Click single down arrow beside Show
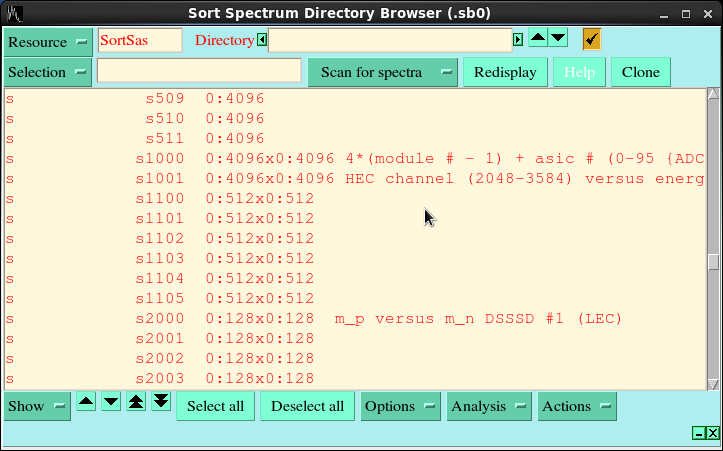 pos(111,402)
